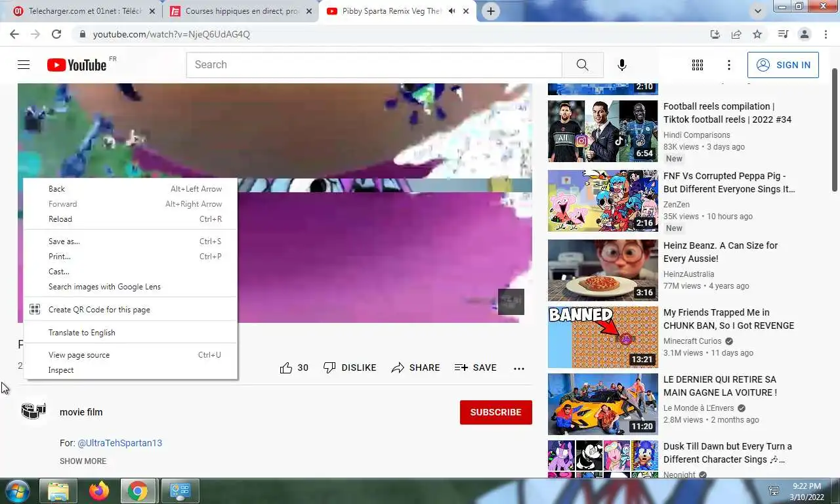Image resolution: width=840 pixels, height=504 pixels.
Task: Choose Translate to English
Action: coord(131,333)
